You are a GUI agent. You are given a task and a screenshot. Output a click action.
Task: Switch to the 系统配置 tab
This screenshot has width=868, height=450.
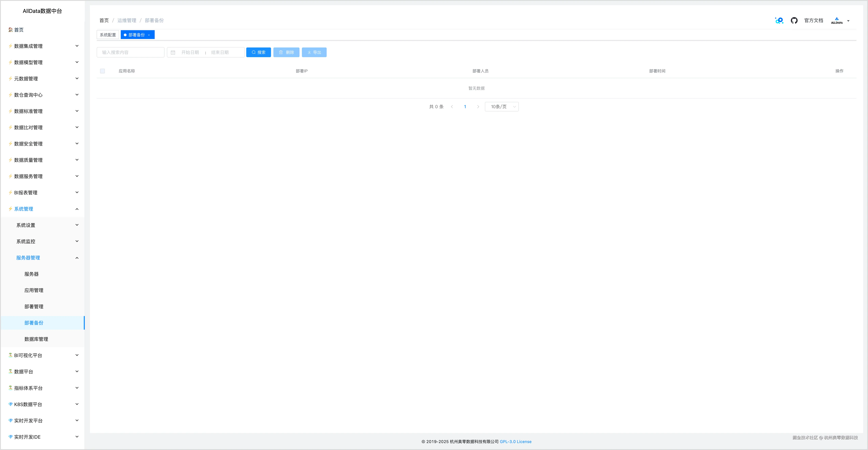[108, 35]
